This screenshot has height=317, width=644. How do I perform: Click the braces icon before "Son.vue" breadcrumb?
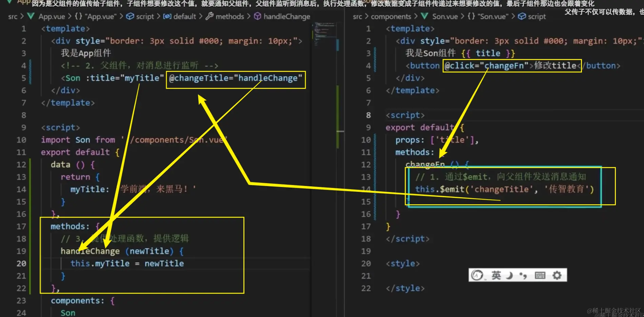pos(471,16)
